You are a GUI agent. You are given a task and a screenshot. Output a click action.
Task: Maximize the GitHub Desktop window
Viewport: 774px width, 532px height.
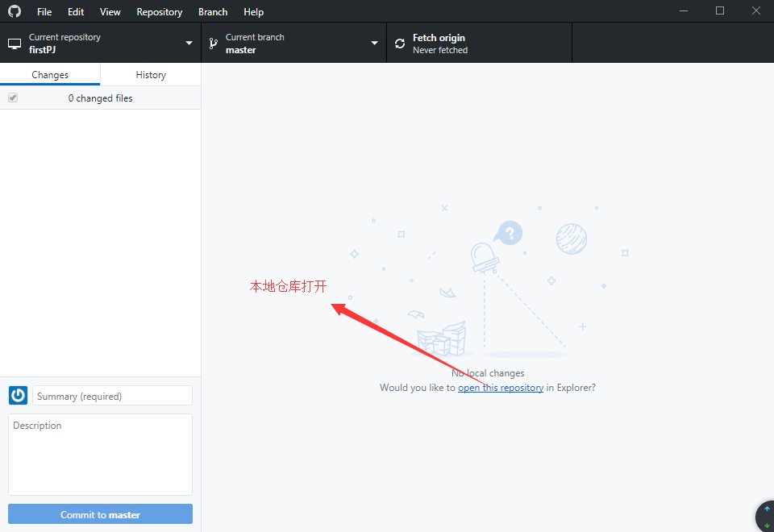[720, 10]
